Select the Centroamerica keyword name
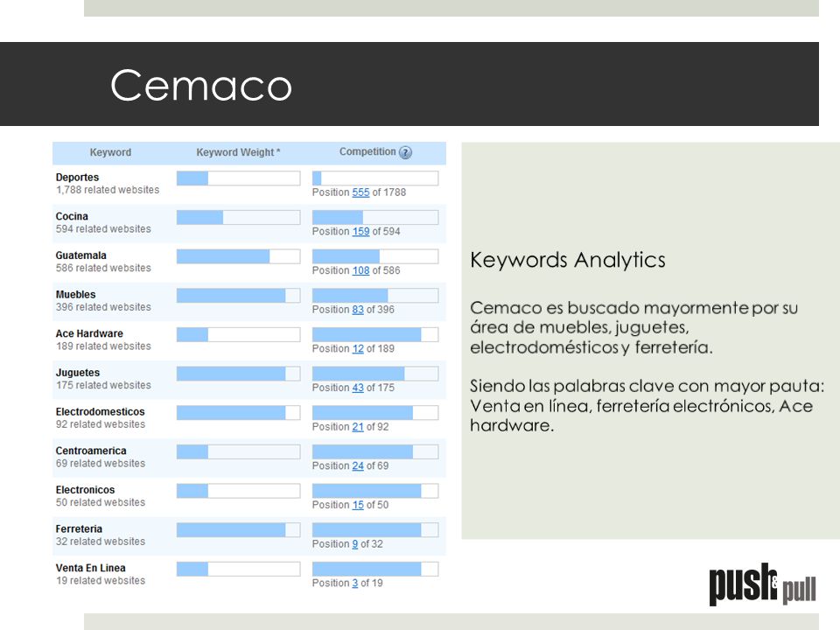This screenshot has height=630, width=840. click(x=91, y=451)
